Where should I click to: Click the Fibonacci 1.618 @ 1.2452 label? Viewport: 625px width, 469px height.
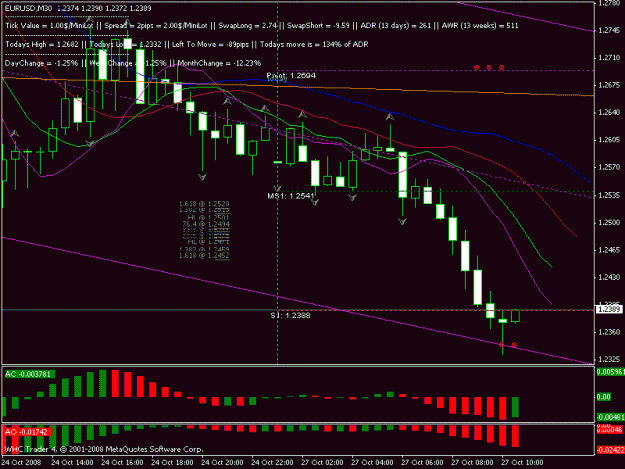tap(204, 255)
